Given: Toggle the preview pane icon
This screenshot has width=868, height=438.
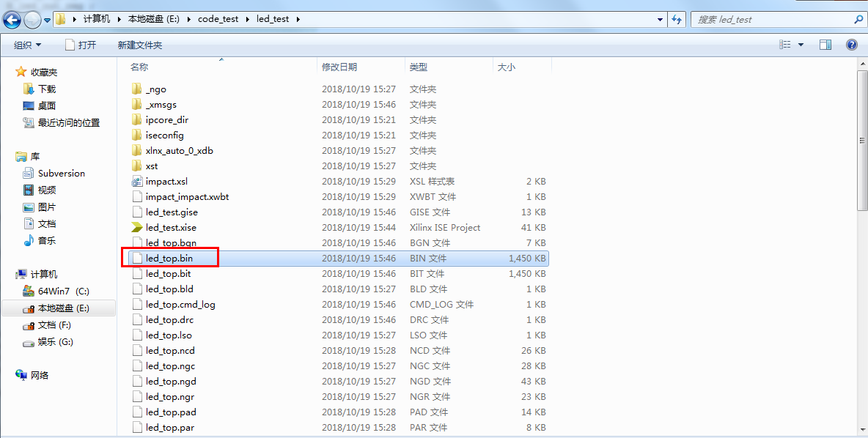Looking at the screenshot, I should (x=825, y=45).
